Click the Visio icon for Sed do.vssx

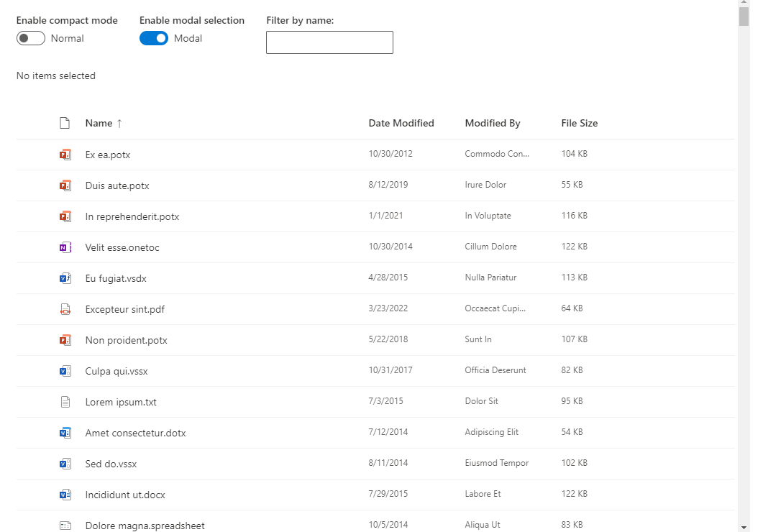[65, 464]
